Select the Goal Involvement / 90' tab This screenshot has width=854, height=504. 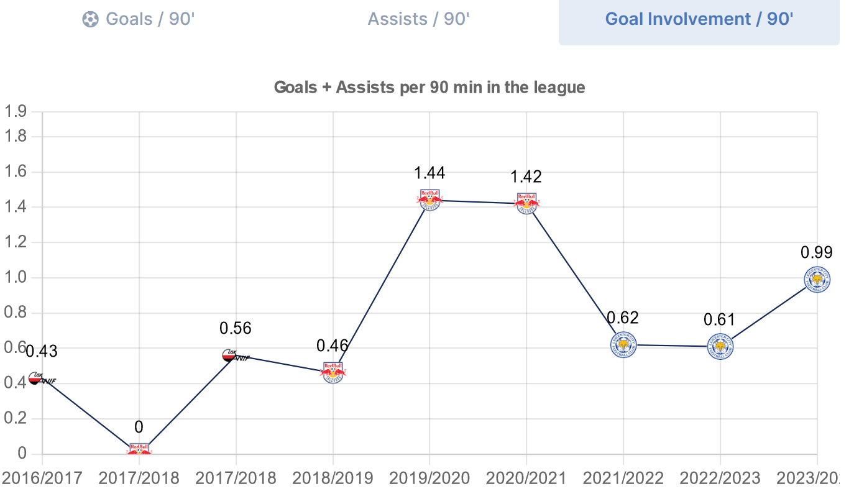click(699, 19)
